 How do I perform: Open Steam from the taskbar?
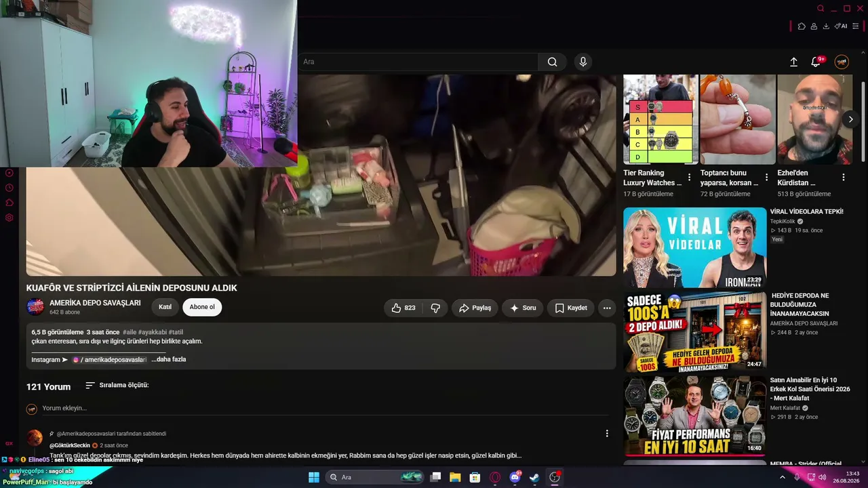[535, 477]
